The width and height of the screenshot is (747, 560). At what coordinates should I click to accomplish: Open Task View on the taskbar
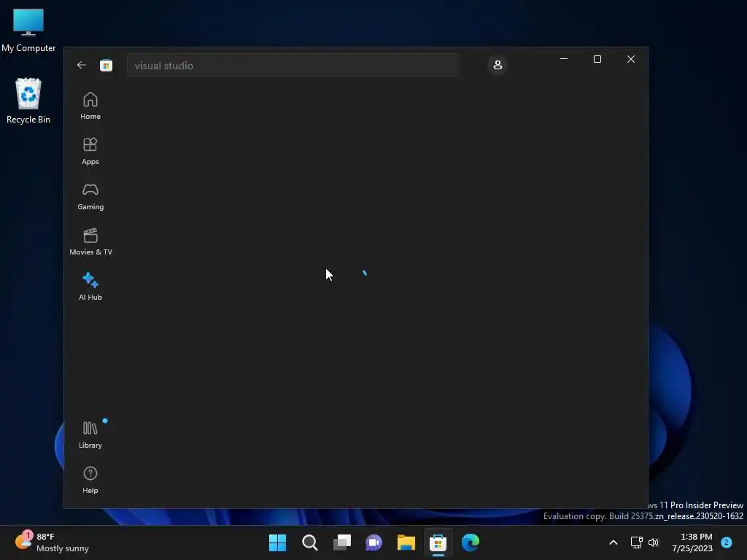[x=342, y=542]
